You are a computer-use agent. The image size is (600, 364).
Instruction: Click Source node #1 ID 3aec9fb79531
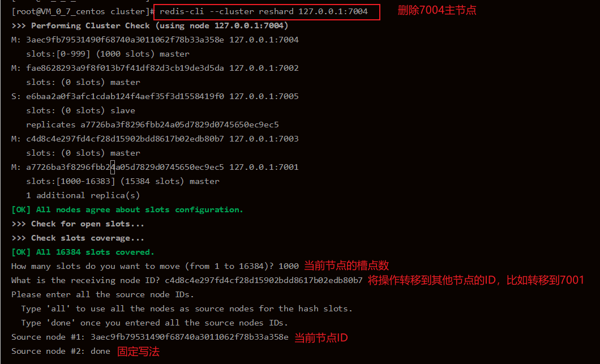pos(190,337)
